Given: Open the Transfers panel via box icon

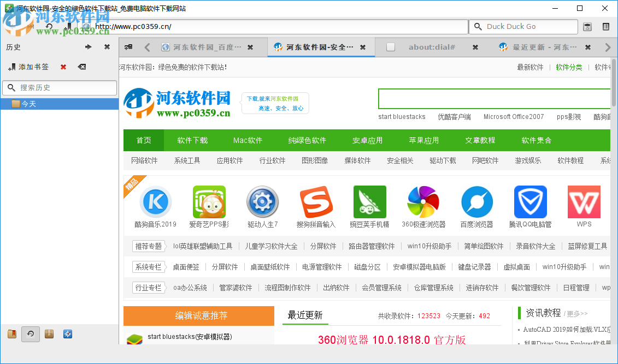Looking at the screenshot, I should tap(49, 333).
